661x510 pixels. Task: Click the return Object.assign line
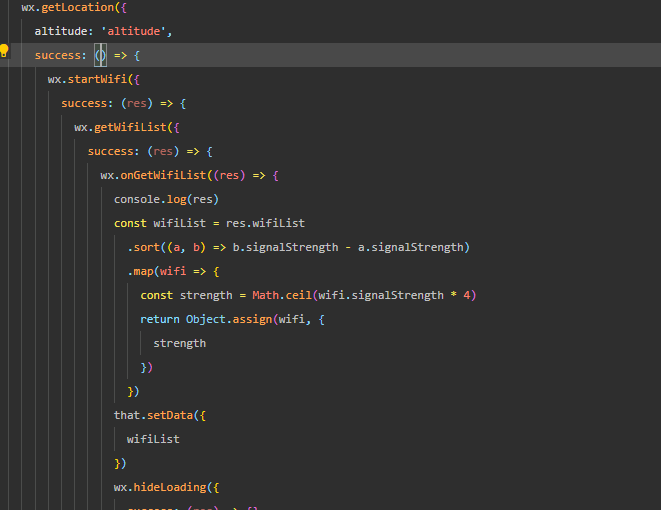coord(232,319)
